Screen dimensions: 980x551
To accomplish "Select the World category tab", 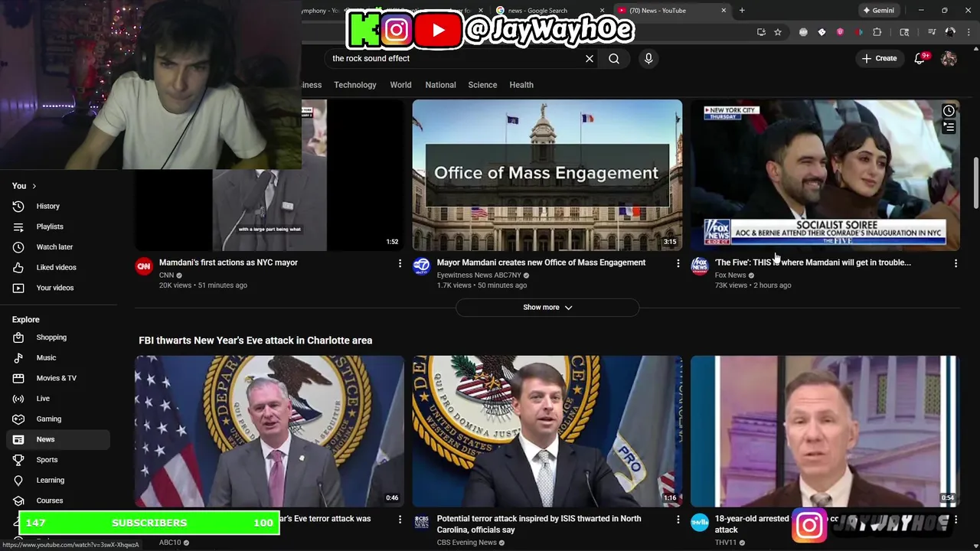I will pyautogui.click(x=400, y=85).
